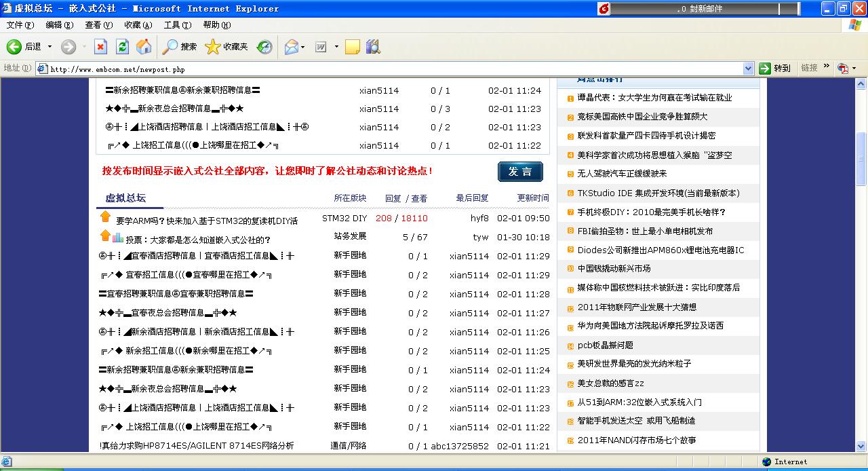Screen dimensions: 868x471
Task: Click the sticky arrow icon beside STM32 post
Action: click(x=105, y=217)
